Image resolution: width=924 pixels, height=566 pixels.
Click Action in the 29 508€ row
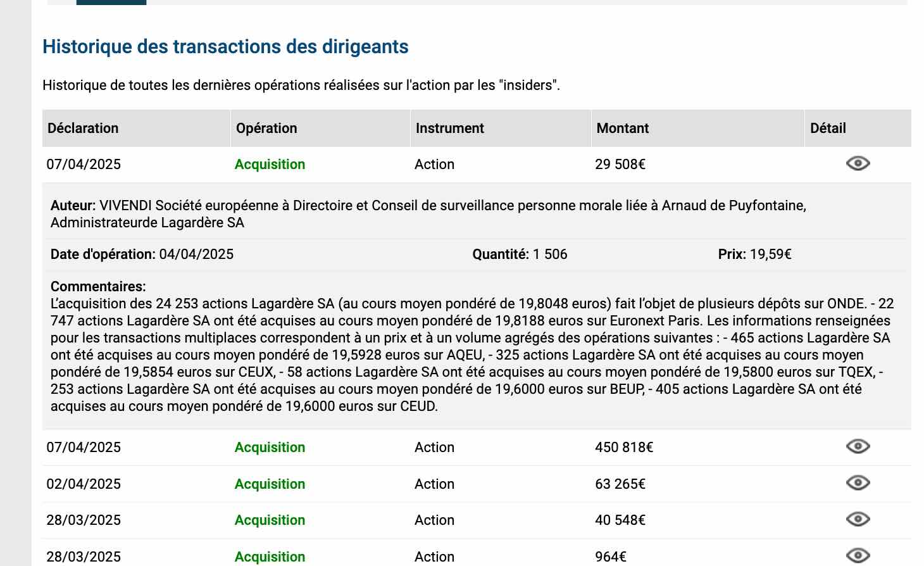pos(434,164)
